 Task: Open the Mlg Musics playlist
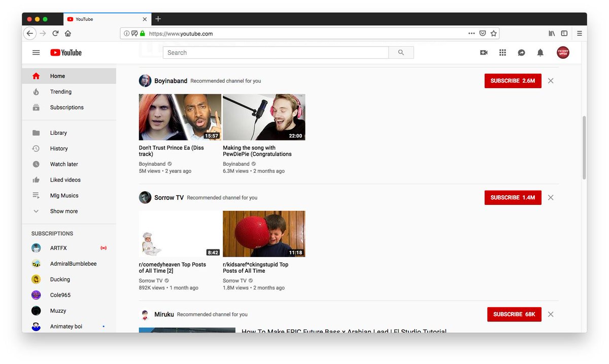tap(69, 196)
